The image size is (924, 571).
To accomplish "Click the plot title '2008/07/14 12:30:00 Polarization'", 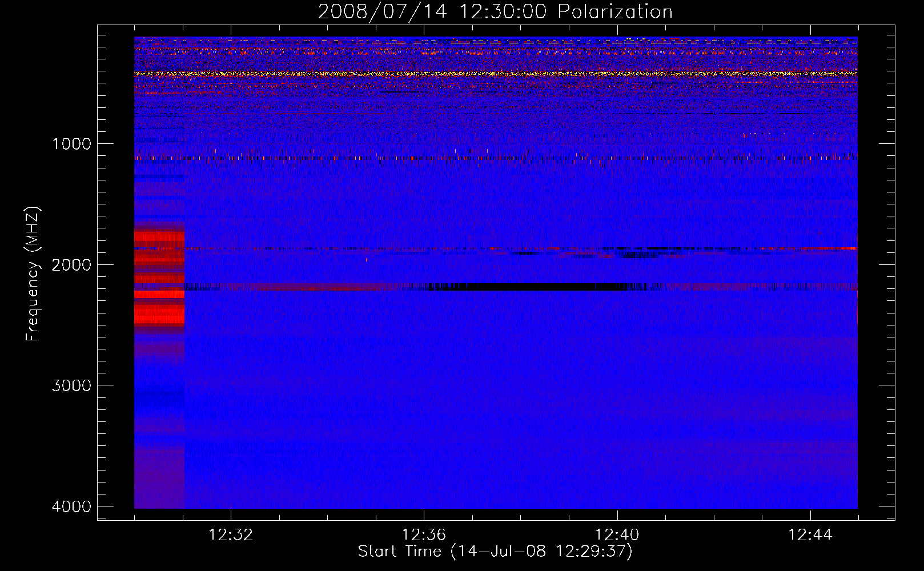I will click(x=495, y=11).
